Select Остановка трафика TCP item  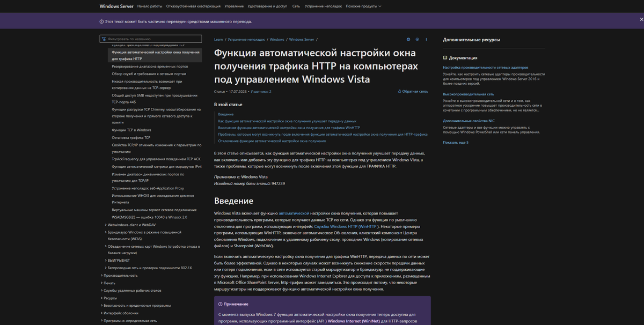(x=131, y=138)
